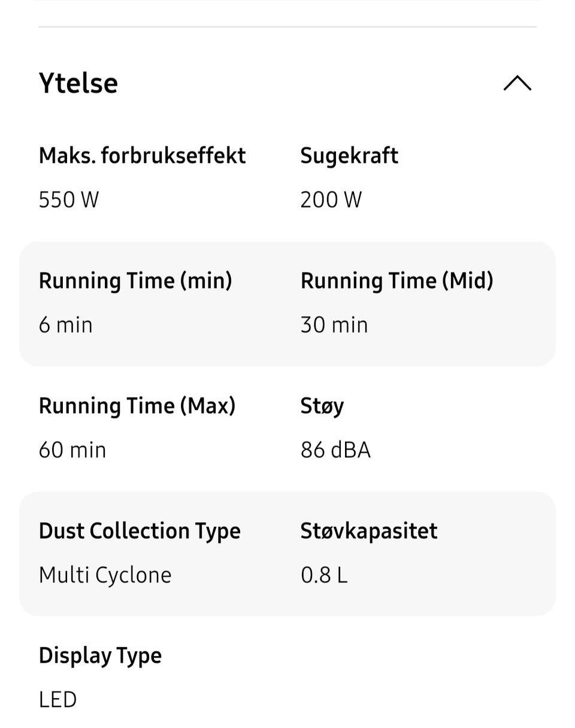Tap the Running Time (Max) label
This screenshot has height=728, width=575.
coord(137,406)
